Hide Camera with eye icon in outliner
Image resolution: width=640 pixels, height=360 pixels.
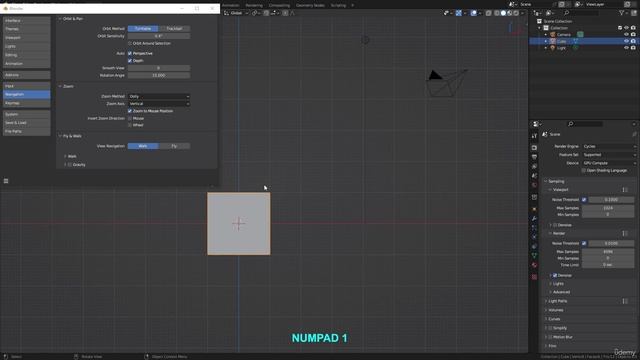[x=626, y=35]
